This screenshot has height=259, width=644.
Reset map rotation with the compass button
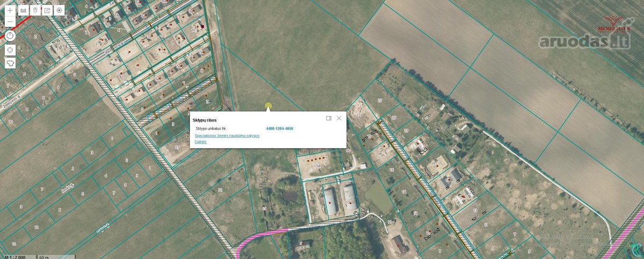click(x=10, y=37)
